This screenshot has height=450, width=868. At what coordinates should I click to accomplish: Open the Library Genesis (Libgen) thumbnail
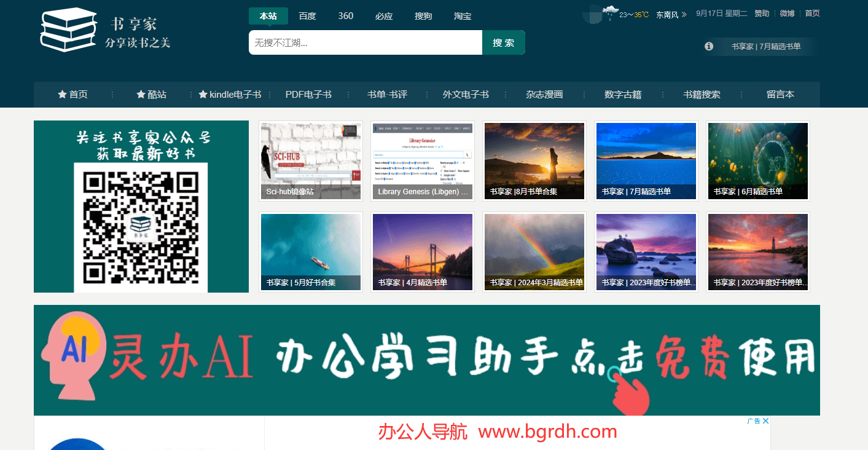pos(423,161)
